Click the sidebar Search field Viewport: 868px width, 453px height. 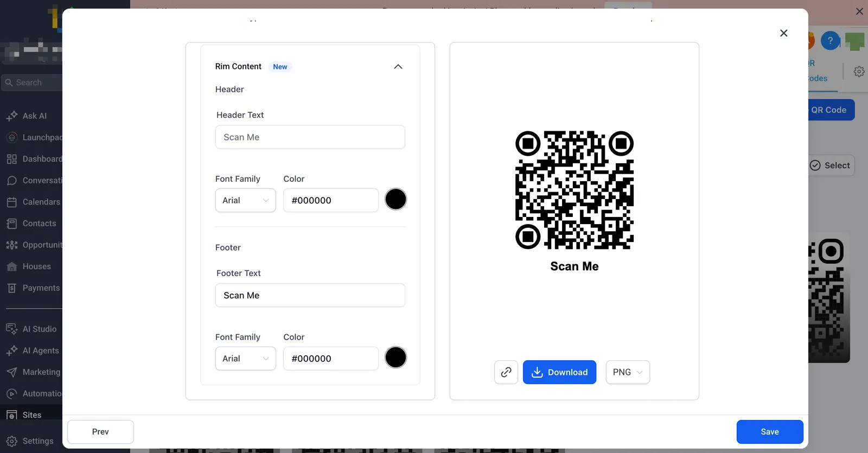tap(33, 82)
